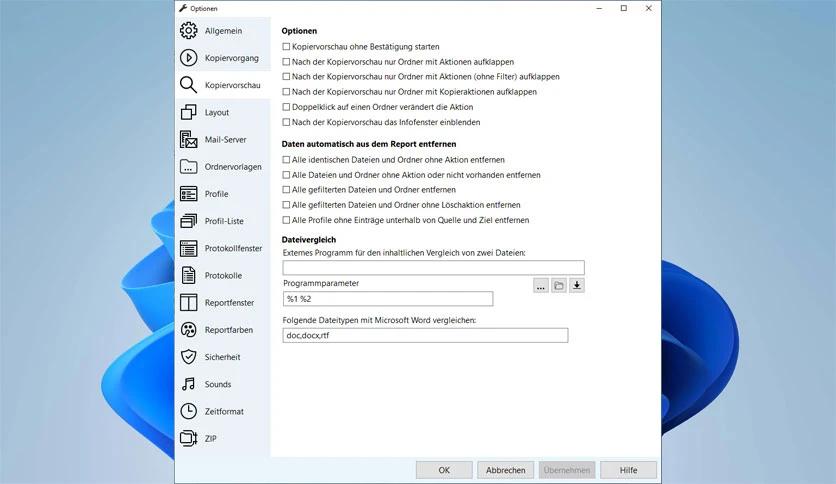Click the Kopiervorschau magnifier icon
The height and width of the screenshot is (484, 836).
188,85
